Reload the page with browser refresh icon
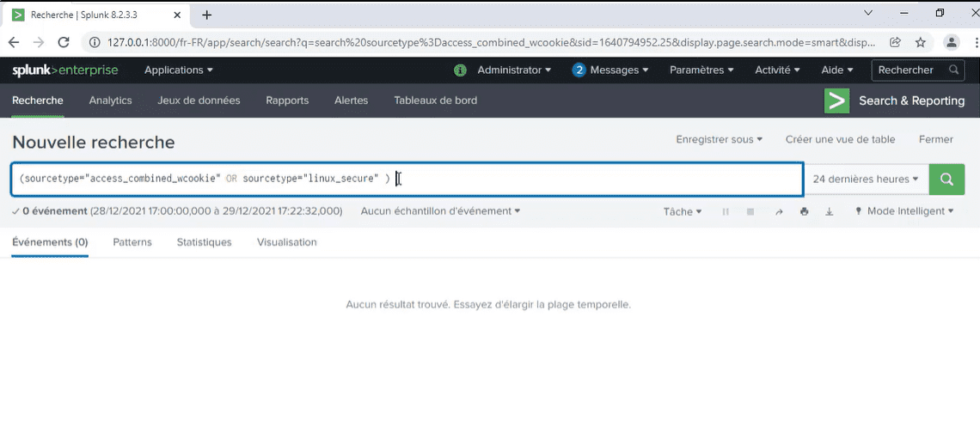This screenshot has width=980, height=445. 63,42
